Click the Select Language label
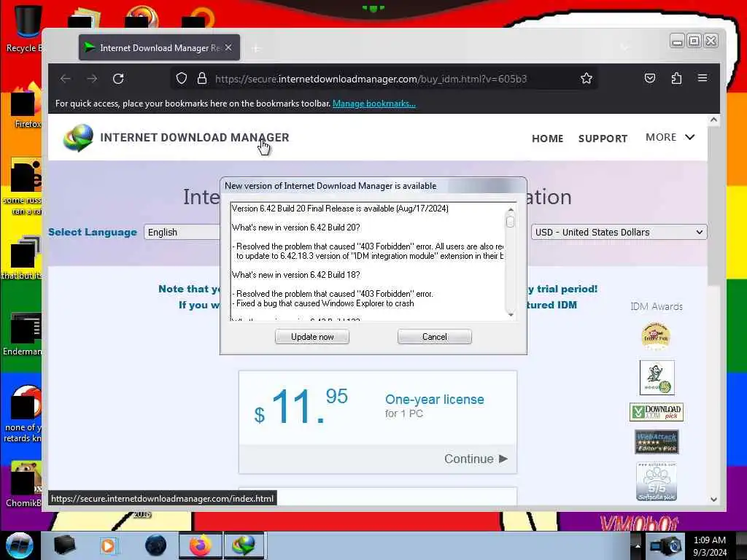 (x=93, y=232)
